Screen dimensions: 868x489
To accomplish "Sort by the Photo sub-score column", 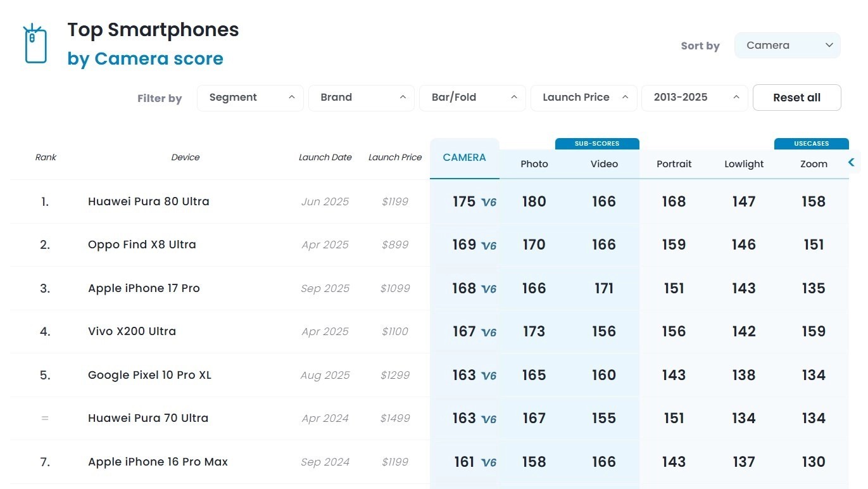I will pos(534,164).
